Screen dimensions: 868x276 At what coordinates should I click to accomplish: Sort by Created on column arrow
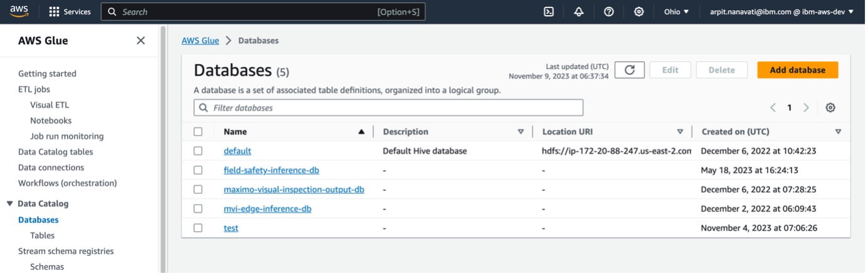tap(839, 132)
